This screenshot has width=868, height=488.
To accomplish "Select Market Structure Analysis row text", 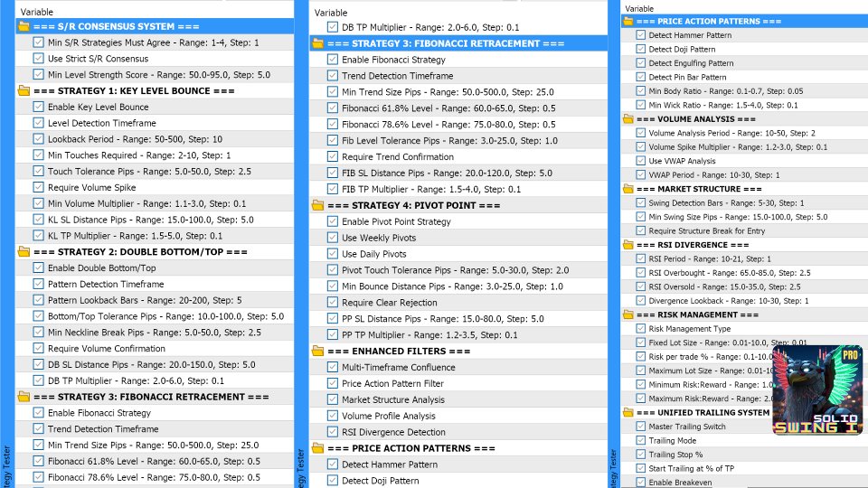I will click(x=393, y=399).
